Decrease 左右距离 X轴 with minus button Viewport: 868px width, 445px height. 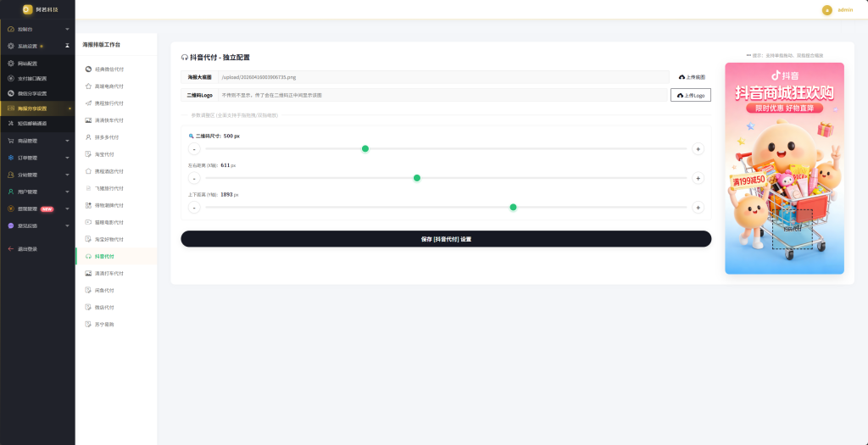point(194,178)
